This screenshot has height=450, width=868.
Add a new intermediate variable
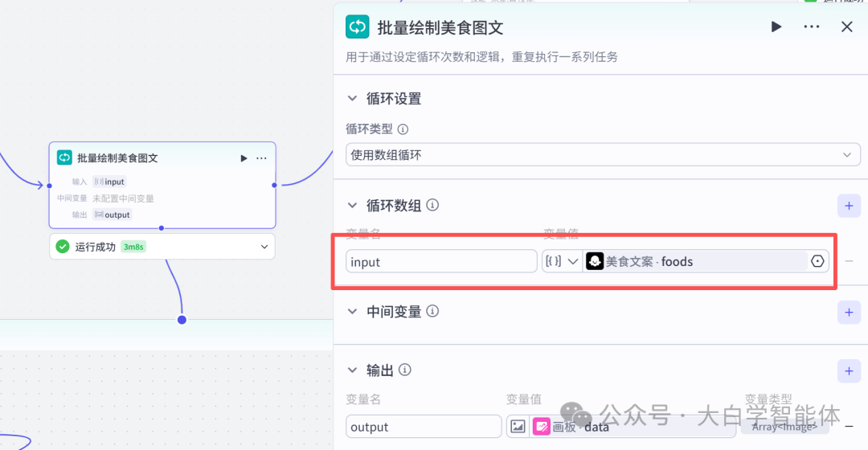point(849,312)
